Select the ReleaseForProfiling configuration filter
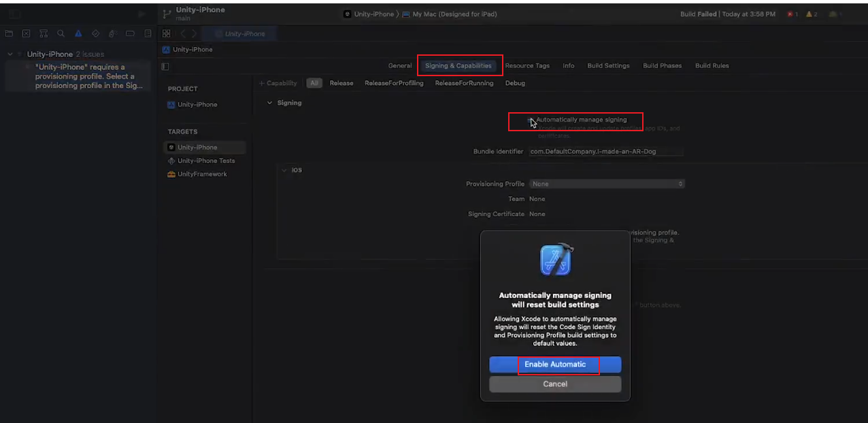The image size is (868, 423). click(x=394, y=83)
